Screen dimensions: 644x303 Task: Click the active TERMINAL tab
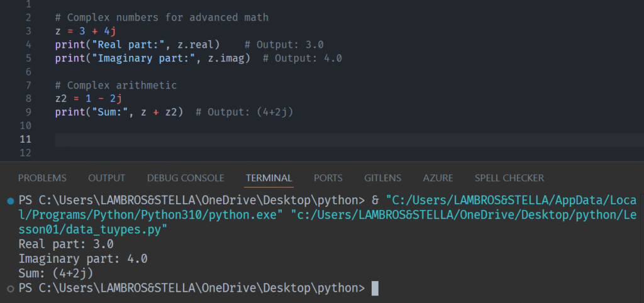coord(269,178)
